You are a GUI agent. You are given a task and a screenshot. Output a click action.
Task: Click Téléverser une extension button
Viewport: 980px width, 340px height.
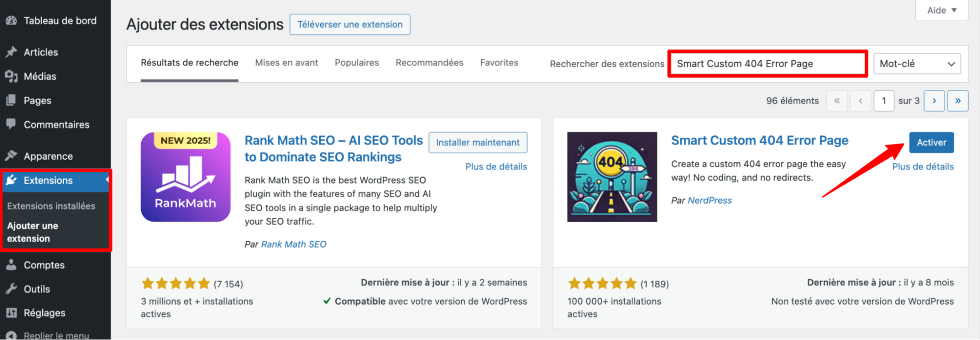point(350,25)
